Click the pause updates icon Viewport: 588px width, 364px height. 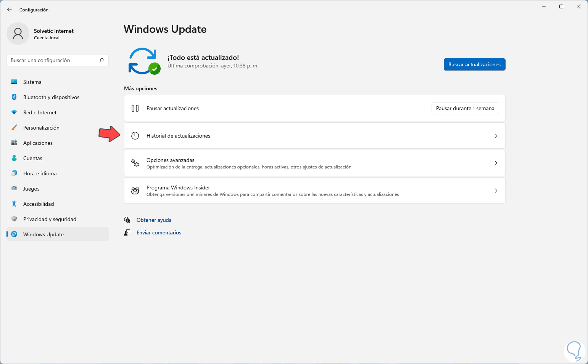[x=135, y=108]
